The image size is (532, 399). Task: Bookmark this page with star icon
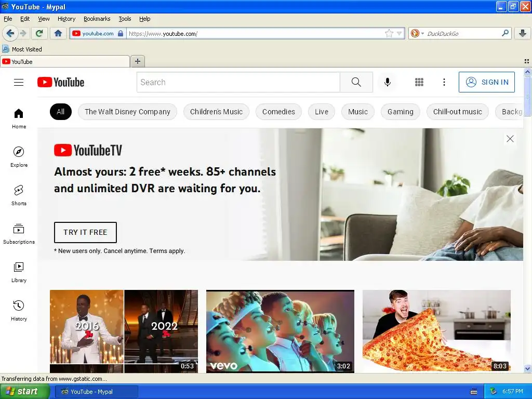pyautogui.click(x=389, y=33)
